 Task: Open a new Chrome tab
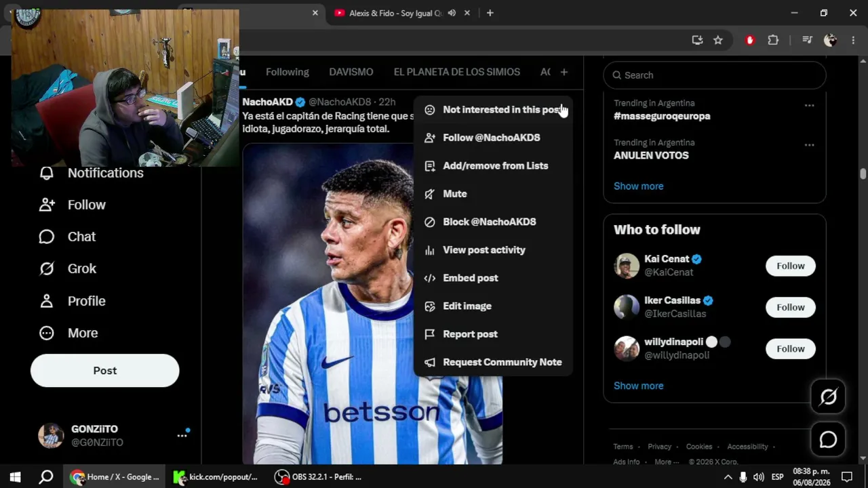[490, 13]
